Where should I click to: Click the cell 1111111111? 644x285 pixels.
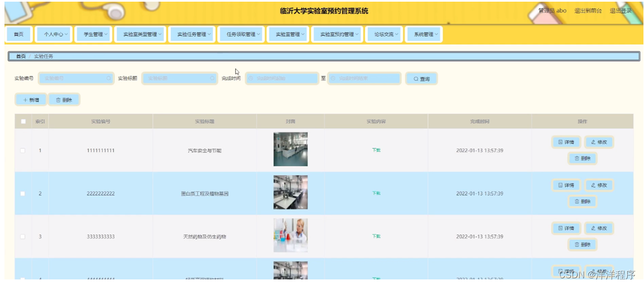click(x=101, y=151)
